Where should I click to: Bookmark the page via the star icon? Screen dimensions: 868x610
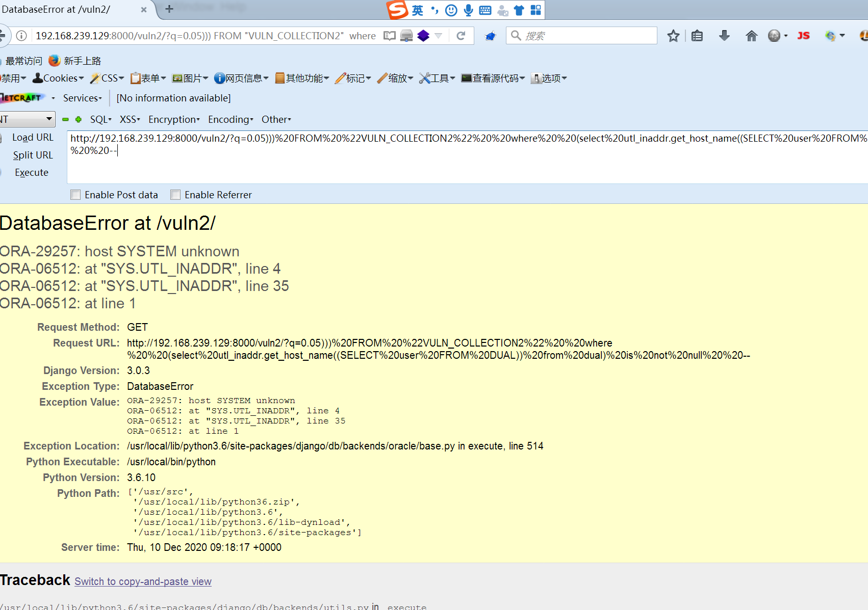click(673, 35)
